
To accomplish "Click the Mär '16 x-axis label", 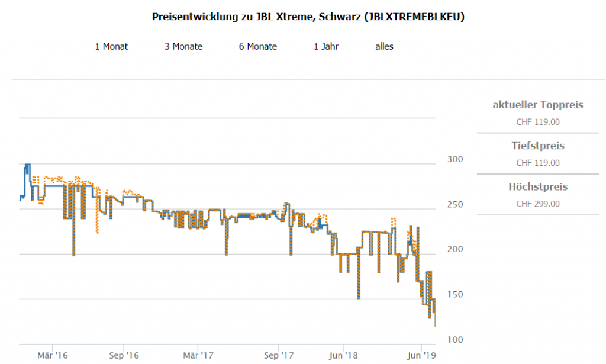I will [53, 355].
